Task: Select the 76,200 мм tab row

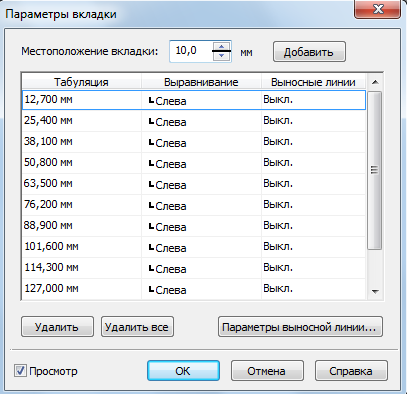Action: pyautogui.click(x=194, y=204)
